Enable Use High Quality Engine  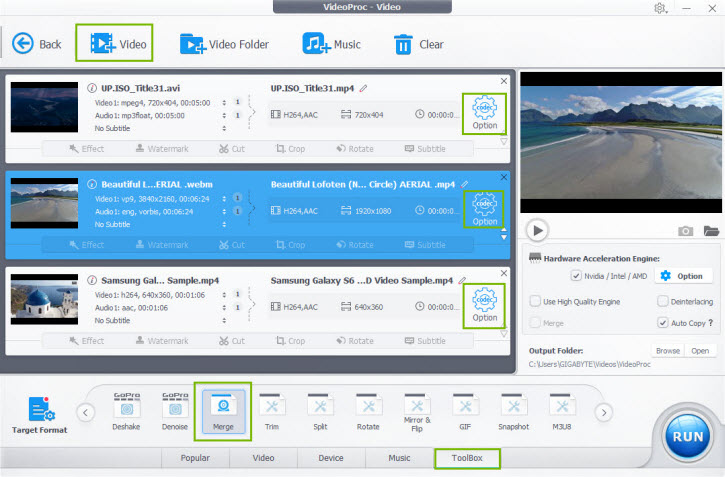[x=535, y=301]
